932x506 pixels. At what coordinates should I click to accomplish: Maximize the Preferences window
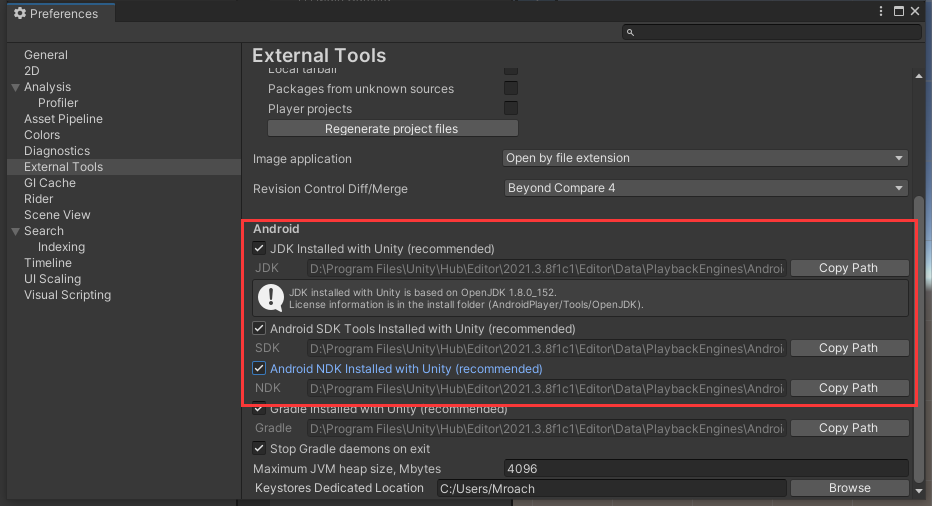899,11
